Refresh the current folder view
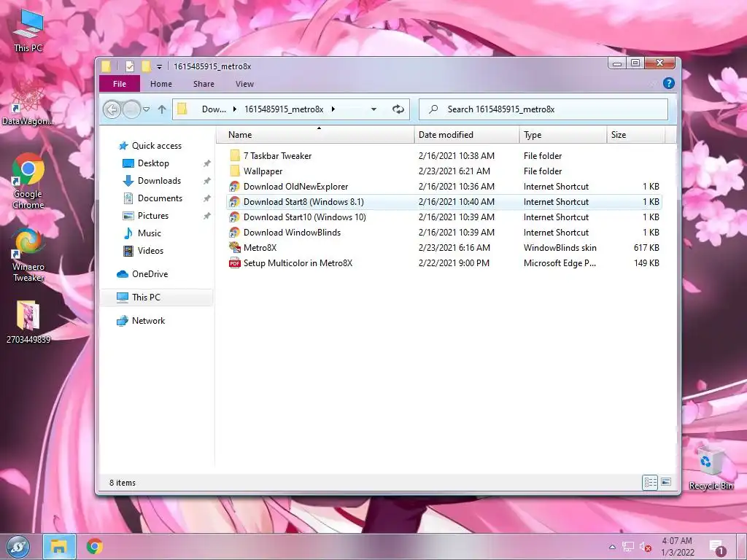The width and height of the screenshot is (747, 560). 398,109
